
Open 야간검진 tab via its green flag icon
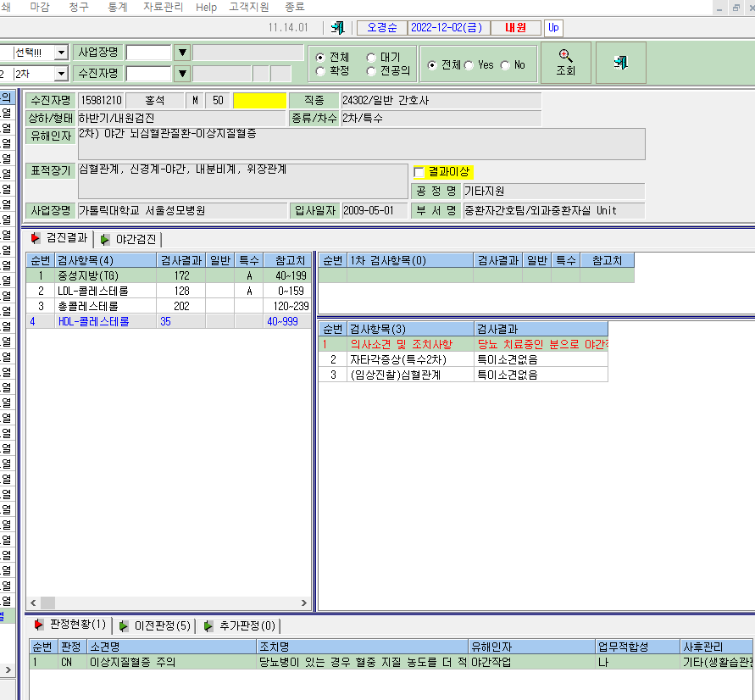(104, 239)
